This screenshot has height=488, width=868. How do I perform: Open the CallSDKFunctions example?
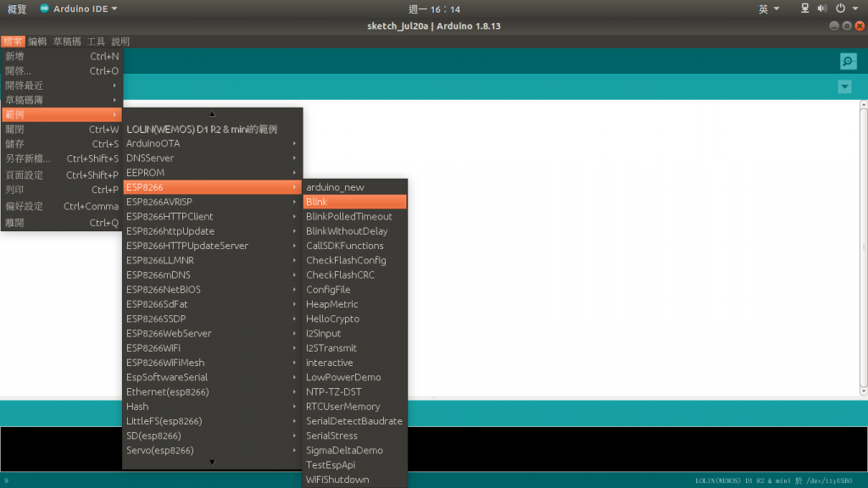[x=355, y=246]
